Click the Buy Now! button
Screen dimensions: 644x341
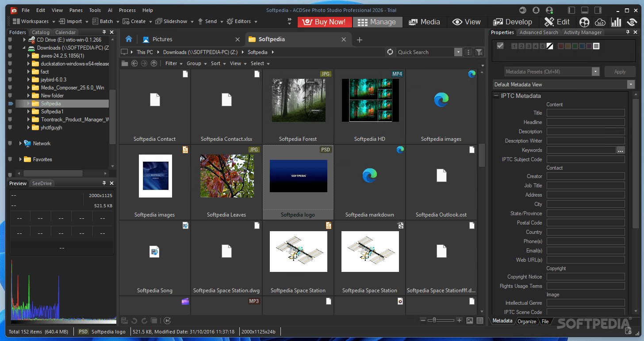[x=324, y=22]
